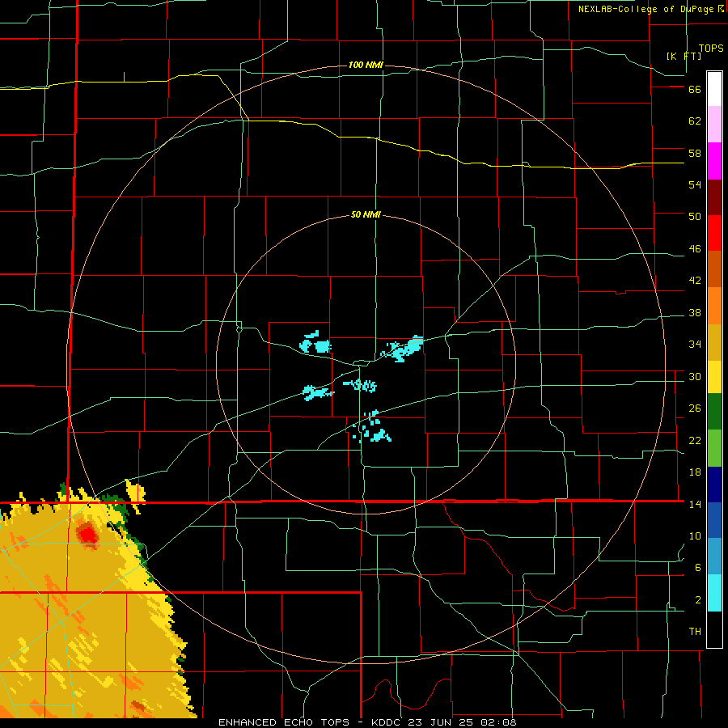Click the 62 legend value
Image resolution: width=728 pixels, height=728 pixels.
[x=695, y=121]
